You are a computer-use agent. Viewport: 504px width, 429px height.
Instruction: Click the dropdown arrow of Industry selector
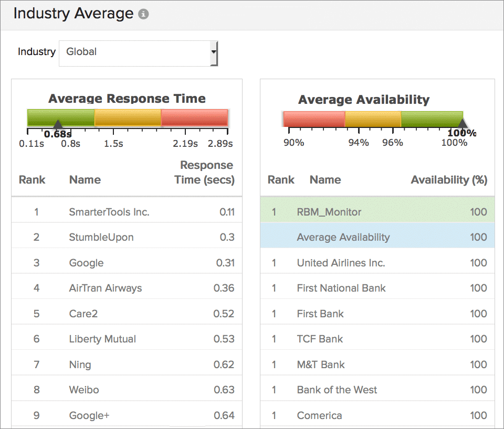tap(213, 52)
